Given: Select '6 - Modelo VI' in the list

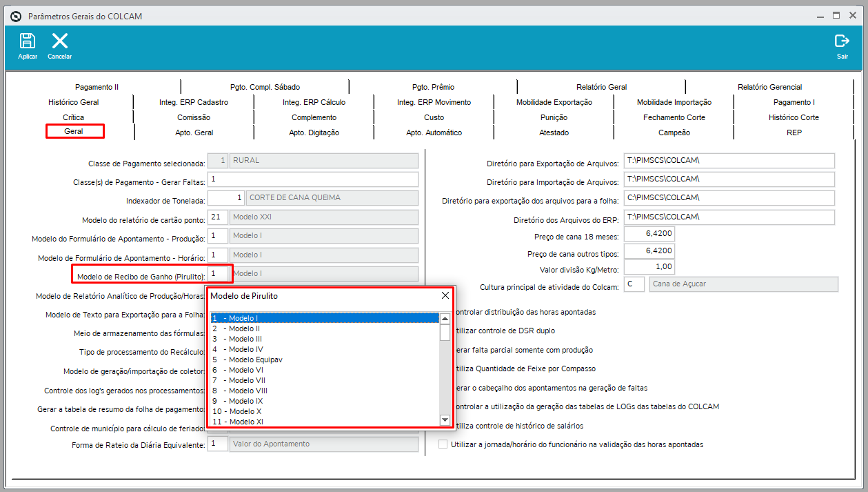Looking at the screenshot, I should (325, 370).
